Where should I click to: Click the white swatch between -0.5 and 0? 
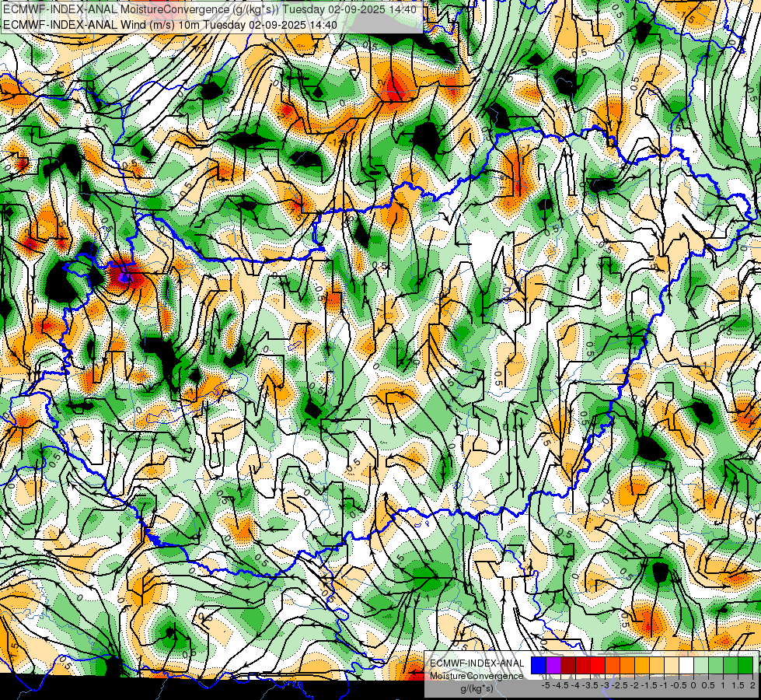[686, 666]
